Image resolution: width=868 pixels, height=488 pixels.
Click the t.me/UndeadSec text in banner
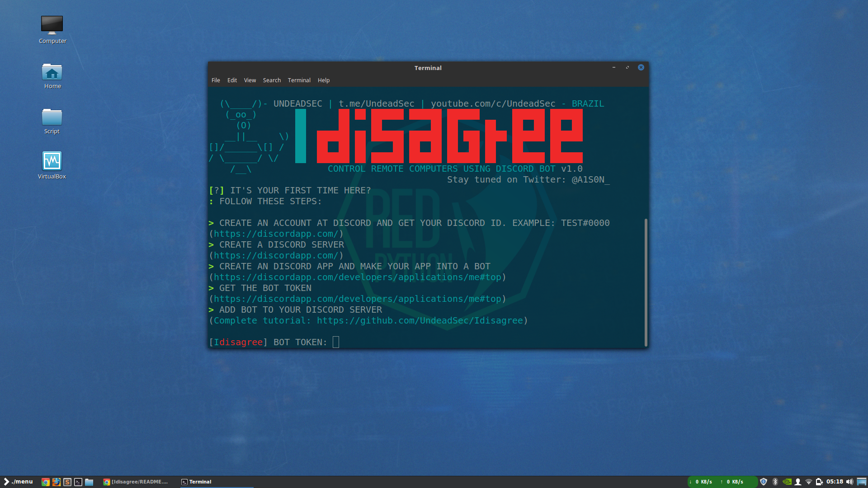coord(377,103)
